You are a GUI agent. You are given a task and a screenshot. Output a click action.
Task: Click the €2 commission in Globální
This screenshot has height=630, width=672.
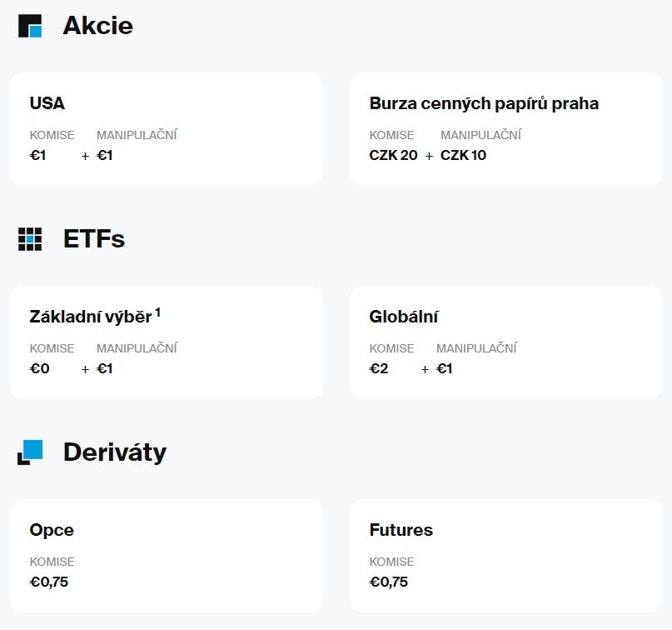(379, 368)
